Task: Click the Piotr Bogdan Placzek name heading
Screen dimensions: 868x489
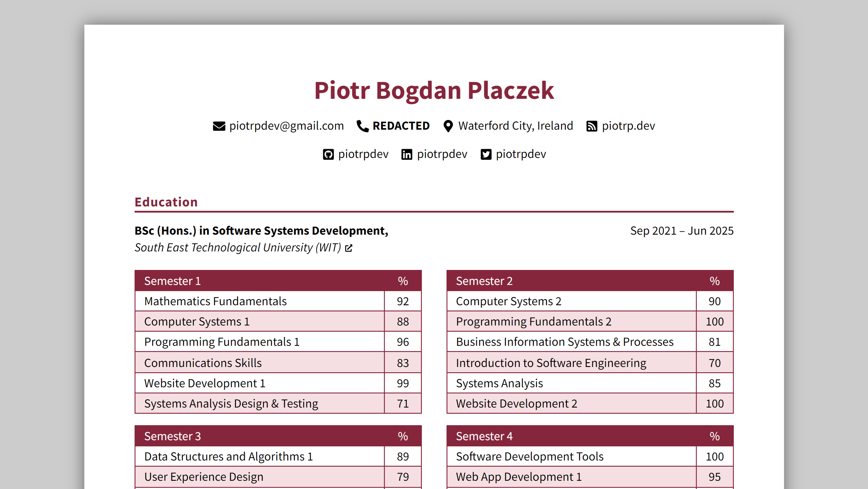Action: point(434,90)
